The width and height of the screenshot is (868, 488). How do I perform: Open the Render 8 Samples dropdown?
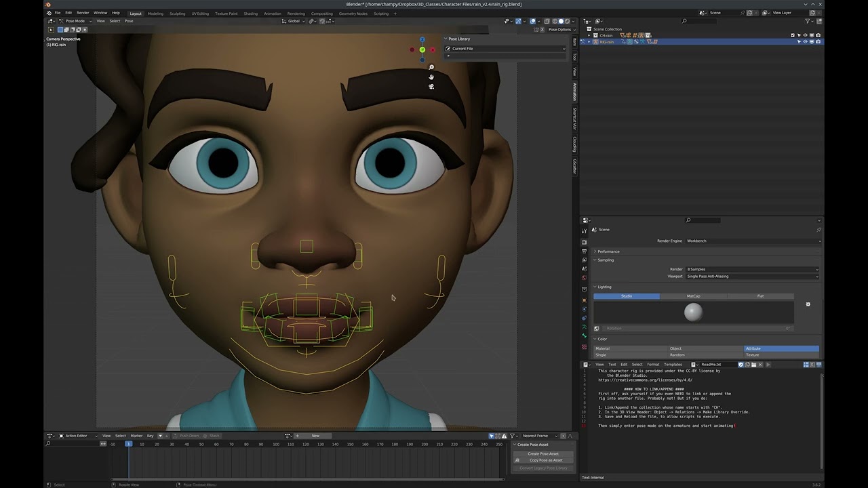(753, 269)
